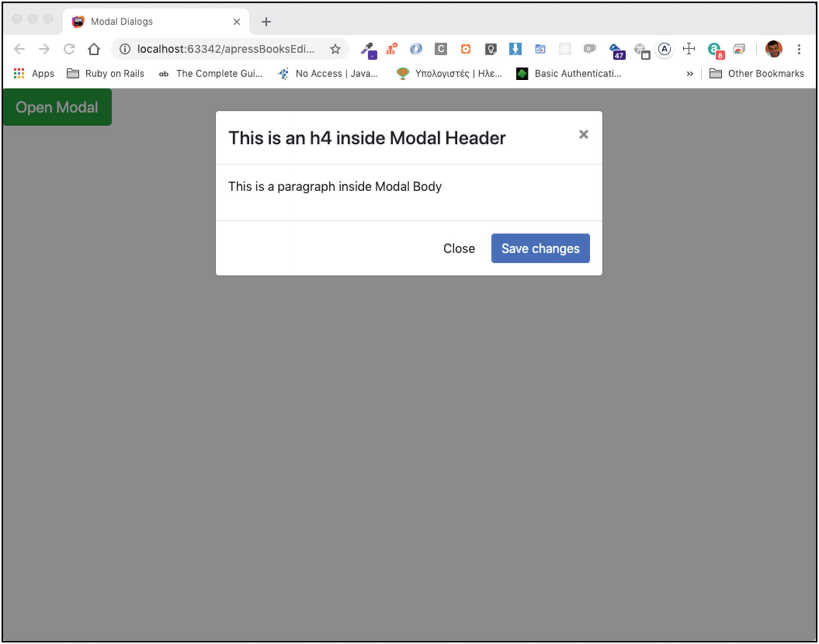Open the Other Bookmarks folder

(757, 74)
